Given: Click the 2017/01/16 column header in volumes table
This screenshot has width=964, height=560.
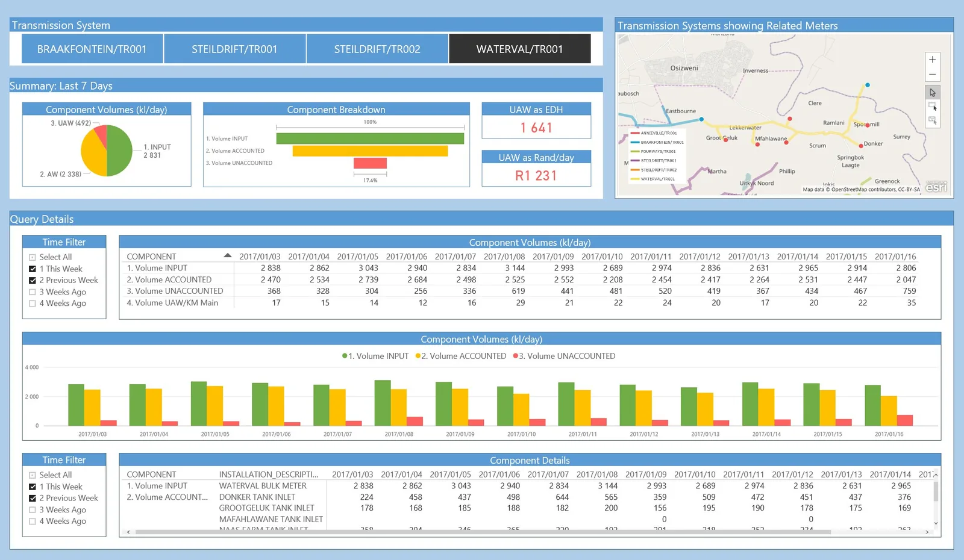Looking at the screenshot, I should pyautogui.click(x=895, y=257).
